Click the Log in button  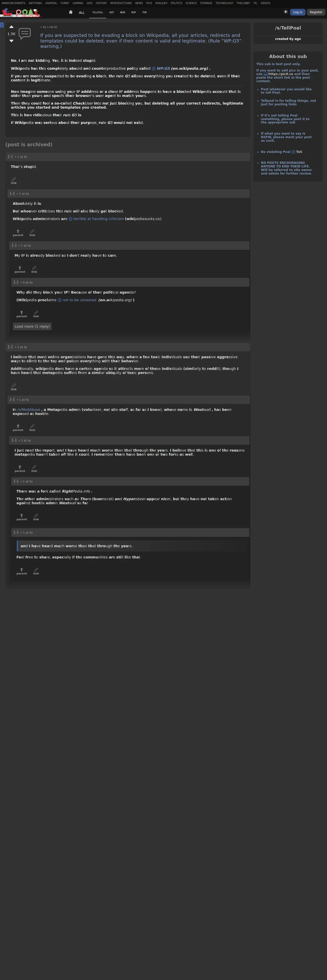coord(298,12)
